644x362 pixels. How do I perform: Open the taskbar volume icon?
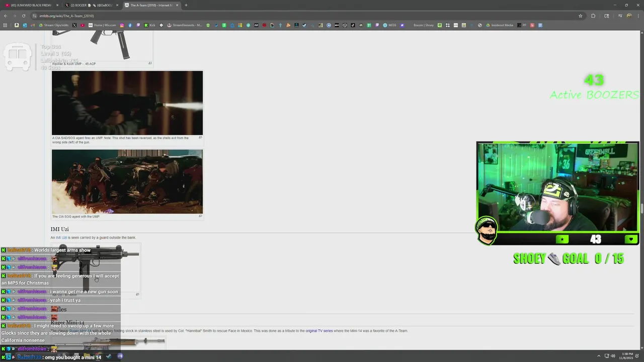coord(613,356)
